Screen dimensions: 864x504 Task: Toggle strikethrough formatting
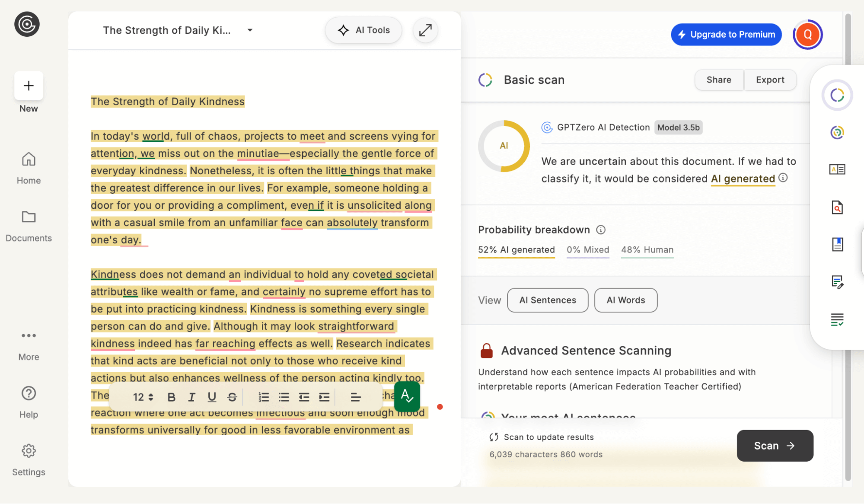[232, 397]
